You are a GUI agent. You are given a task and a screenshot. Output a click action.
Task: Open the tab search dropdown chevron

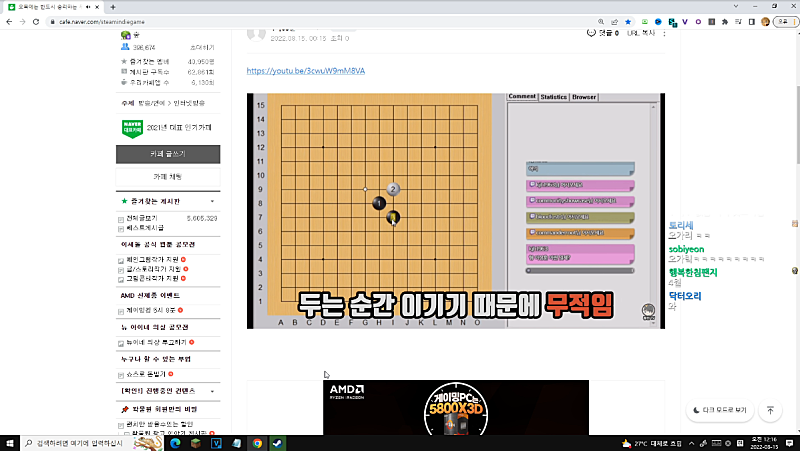[736, 6]
